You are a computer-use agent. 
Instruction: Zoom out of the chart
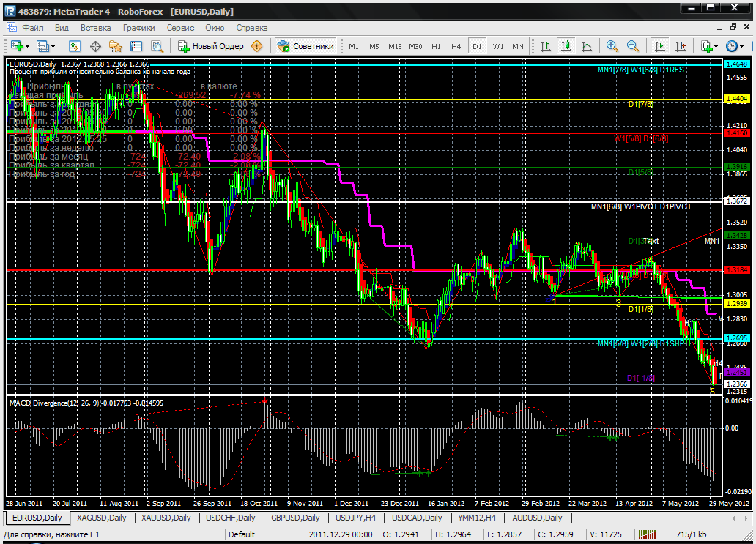click(631, 46)
